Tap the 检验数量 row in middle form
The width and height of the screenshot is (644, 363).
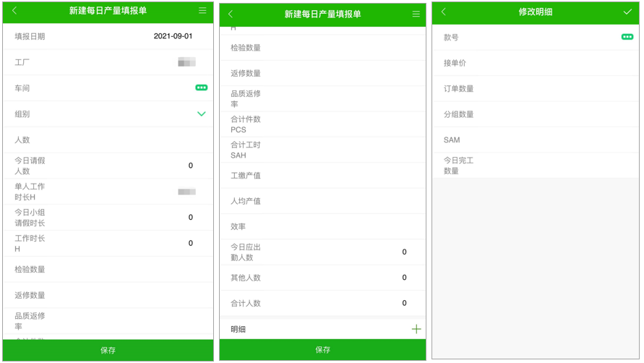pos(322,48)
